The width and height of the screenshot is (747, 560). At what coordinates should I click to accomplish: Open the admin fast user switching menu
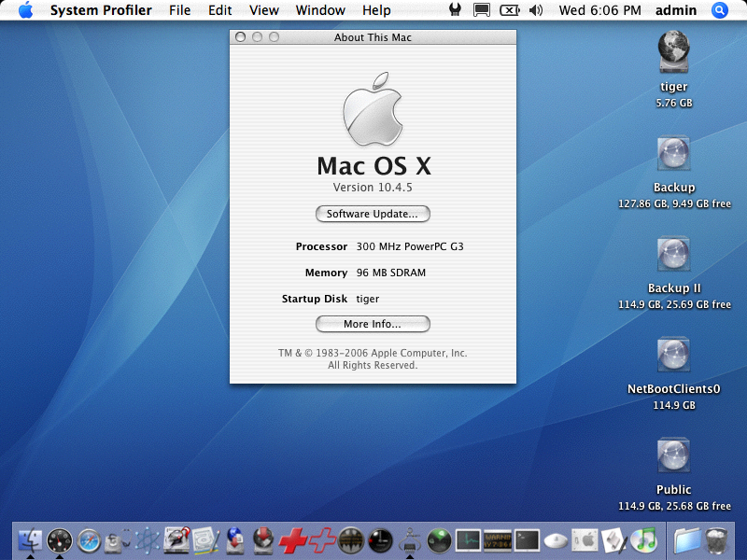coord(676,10)
